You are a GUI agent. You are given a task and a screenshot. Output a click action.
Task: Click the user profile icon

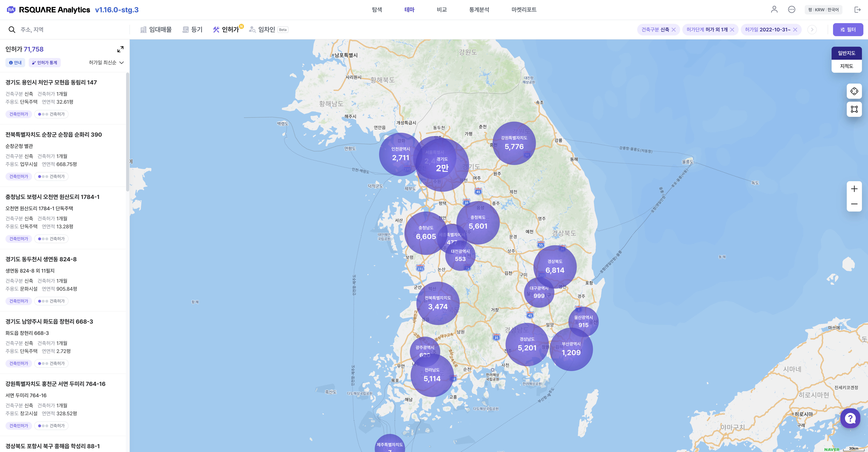coord(774,9)
